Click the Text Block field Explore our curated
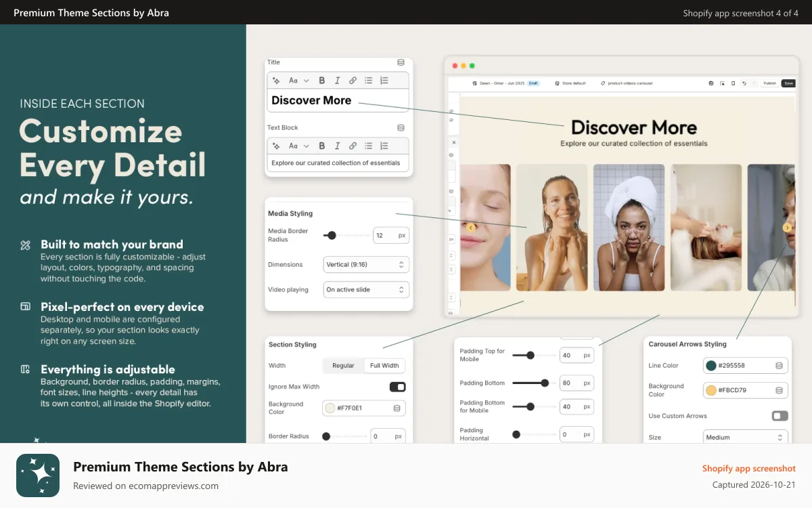Screen dimensions: 812x508 [x=338, y=163]
